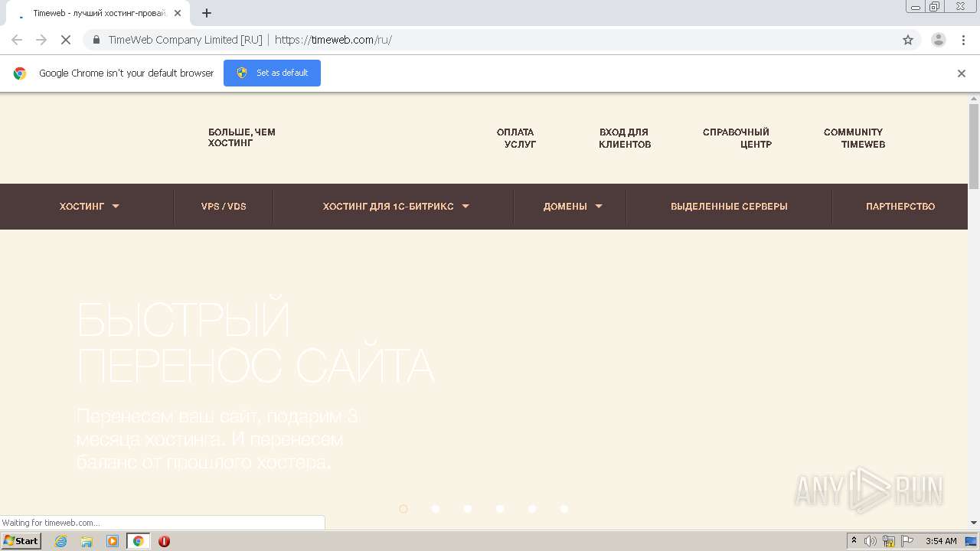View site security lock information
This screenshot has height=551, width=980.
[96, 40]
